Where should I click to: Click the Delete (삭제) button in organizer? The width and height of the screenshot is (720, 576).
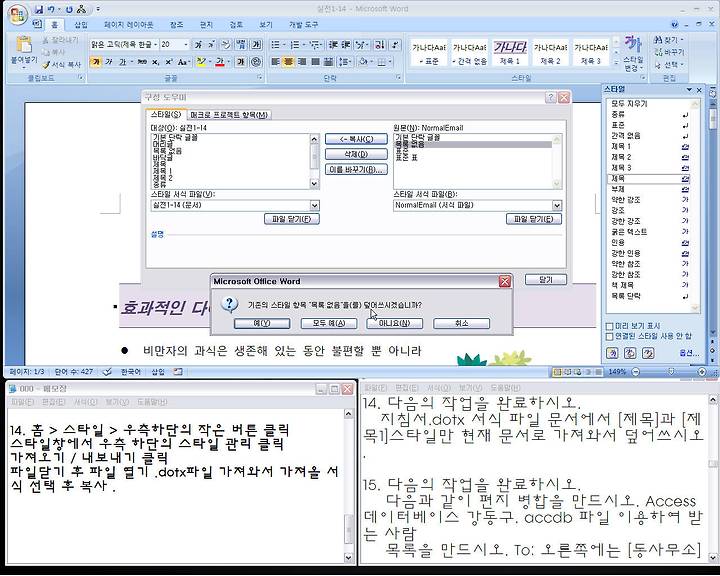(356, 154)
